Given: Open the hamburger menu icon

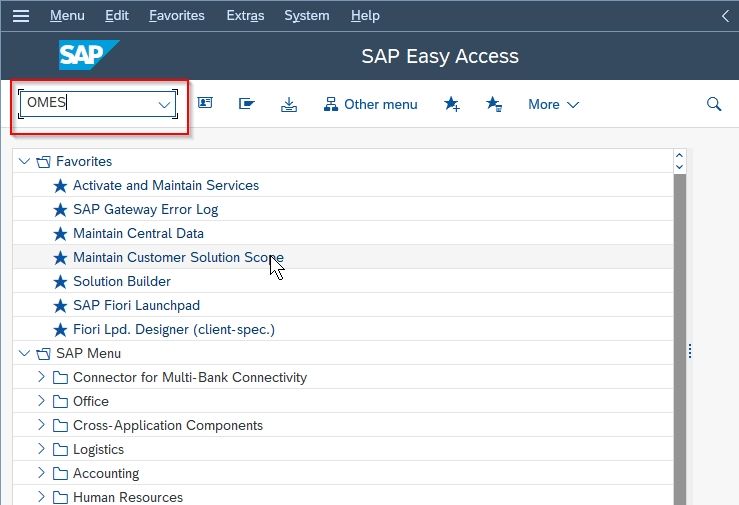Looking at the screenshot, I should [x=21, y=16].
